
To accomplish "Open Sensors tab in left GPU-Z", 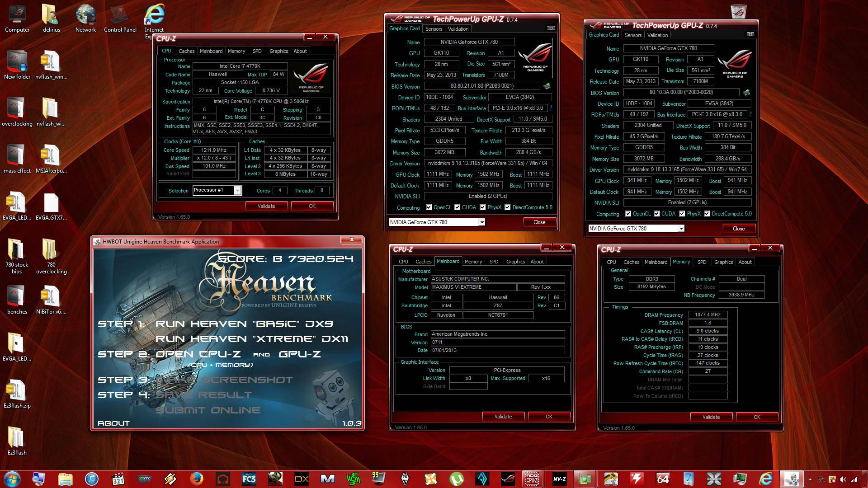I will (434, 29).
